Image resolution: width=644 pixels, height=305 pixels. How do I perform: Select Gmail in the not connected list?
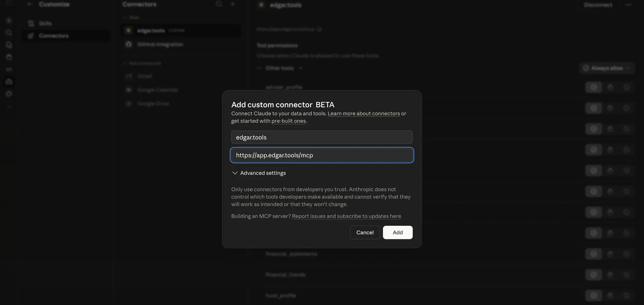pos(181,76)
